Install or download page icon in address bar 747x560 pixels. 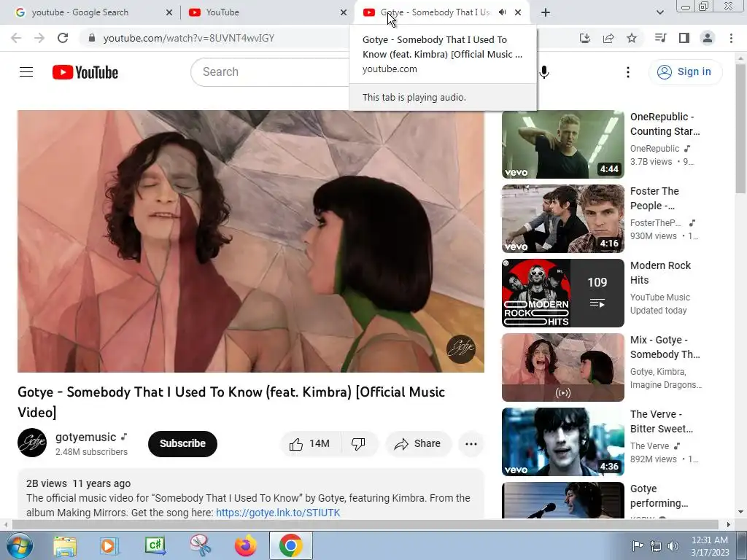(x=585, y=38)
